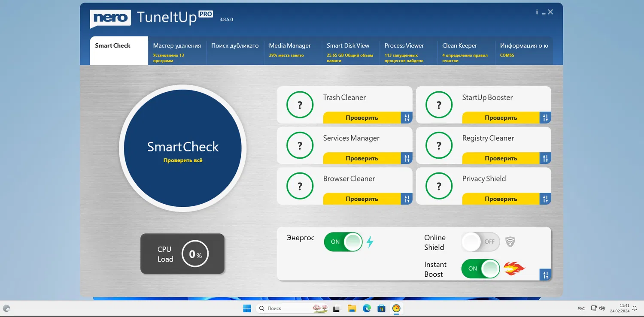The width and height of the screenshot is (644, 317).
Task: Open the Поиск дубликато tab
Action: [x=235, y=51]
